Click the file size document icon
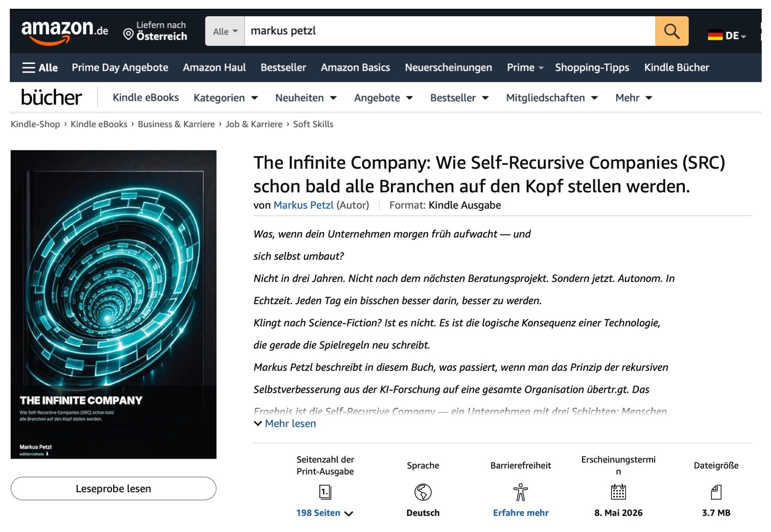Image resolution: width=771 pixels, height=532 pixels. pos(716,492)
